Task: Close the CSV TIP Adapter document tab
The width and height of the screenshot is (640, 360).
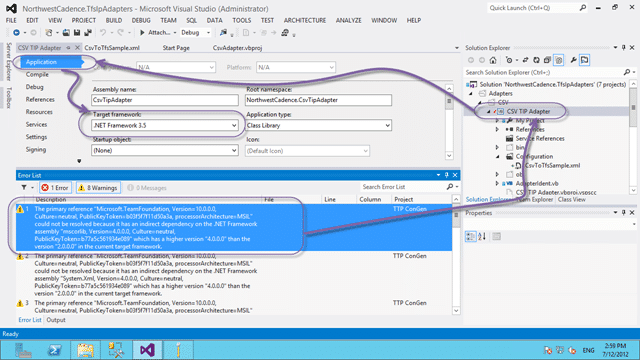Action: pos(77,48)
